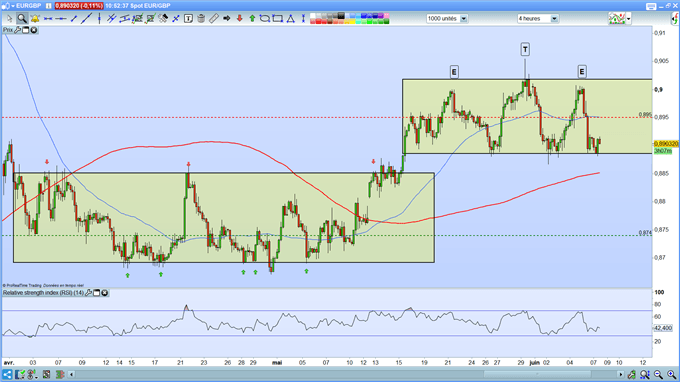Pick the black color swatch

tap(342, 16)
